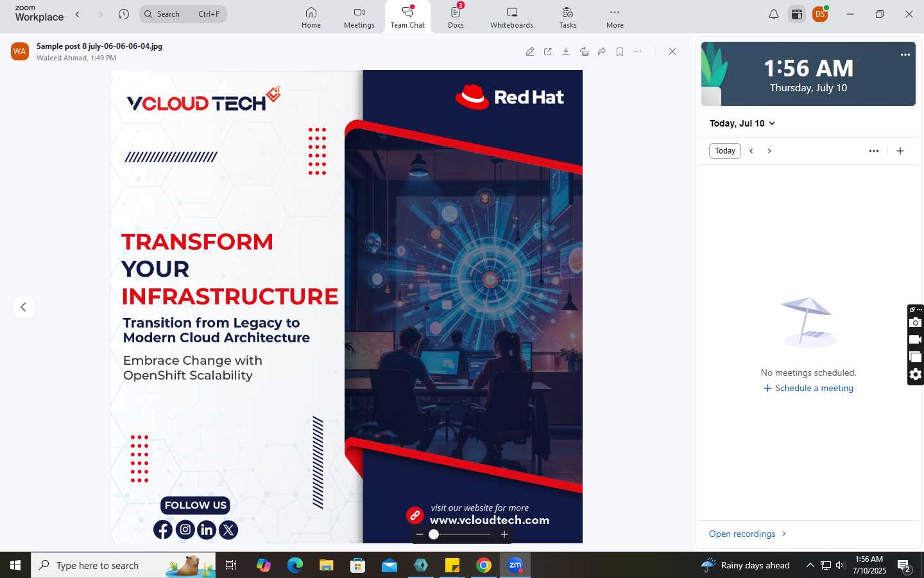Click the file name Sample post 8 july
The image size is (924, 578).
[x=99, y=46]
